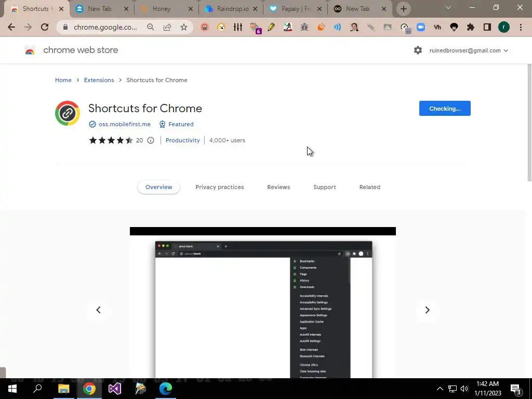The width and height of the screenshot is (532, 399).
Task: Open the volume control in system tray
Action: 464,389
